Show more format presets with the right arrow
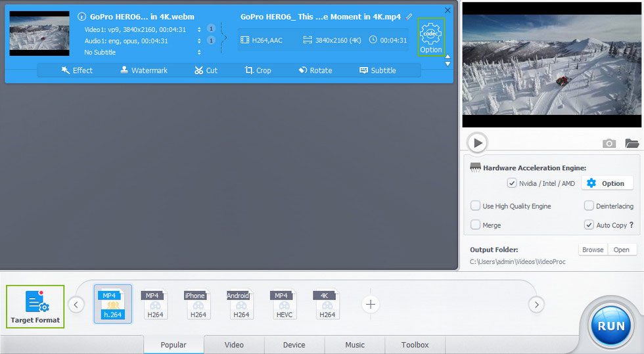Viewport: 644px width, 354px height. 536,305
